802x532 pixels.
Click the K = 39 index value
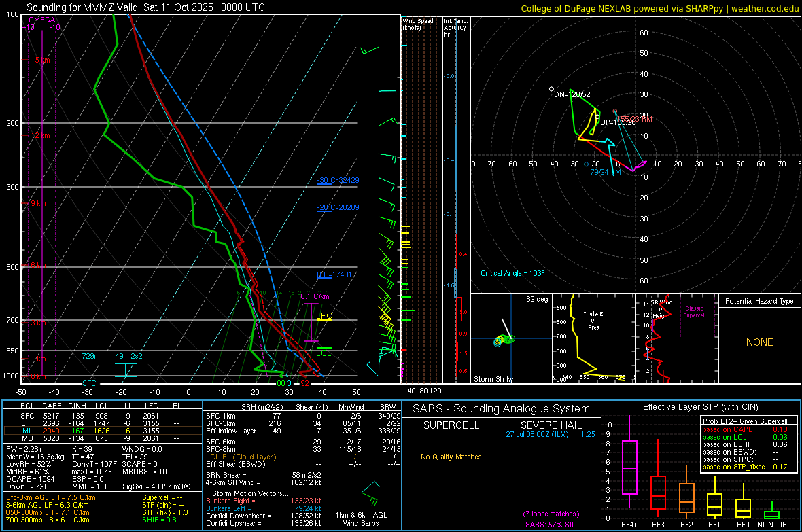click(82, 449)
